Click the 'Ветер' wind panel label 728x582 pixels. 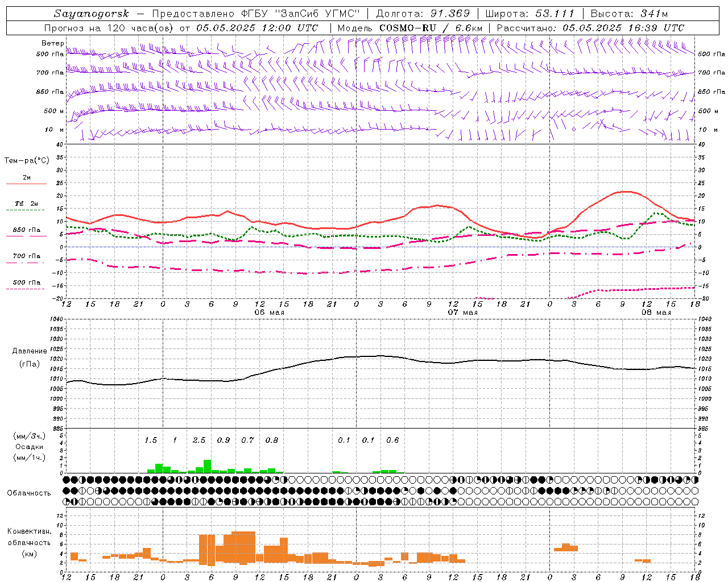coord(52,43)
